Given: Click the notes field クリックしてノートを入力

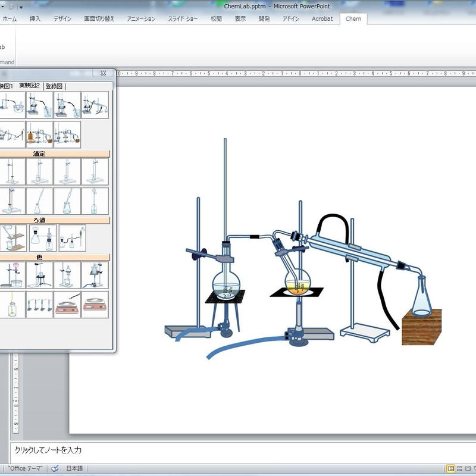Looking at the screenshot, I should [x=243, y=452].
